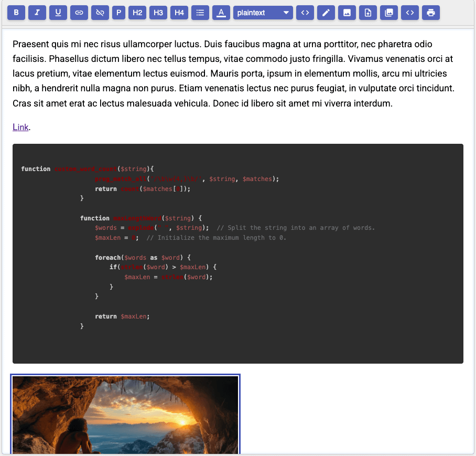Insert a hyperlink with the chain icon
Image resolution: width=476 pixels, height=456 pixels.
click(x=79, y=13)
